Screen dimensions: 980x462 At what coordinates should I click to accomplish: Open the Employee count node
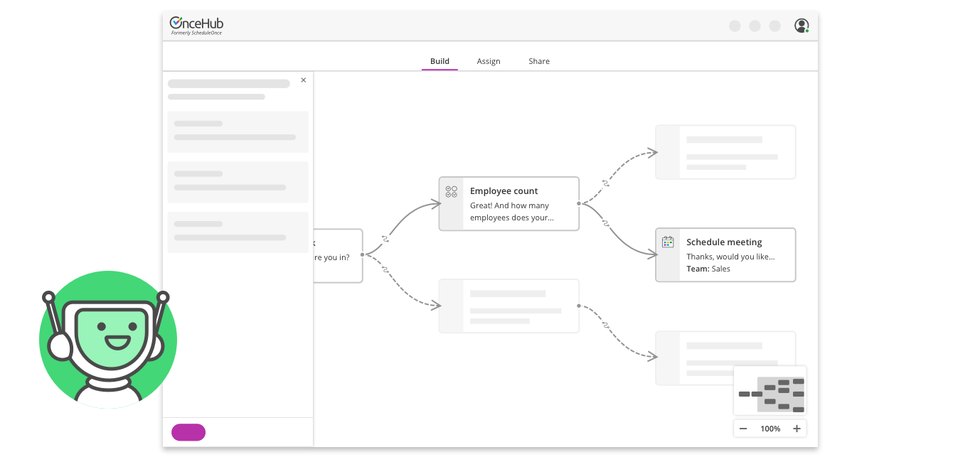coord(519,204)
